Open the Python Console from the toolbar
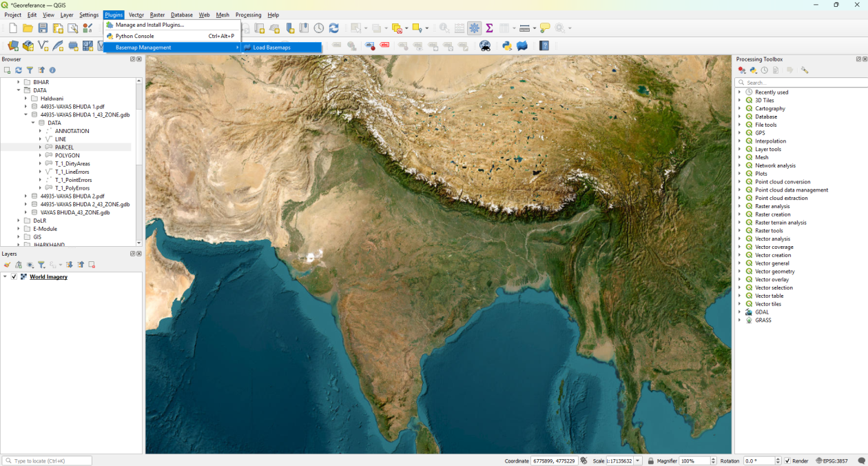Image resolution: width=868 pixels, height=466 pixels. pos(506,45)
